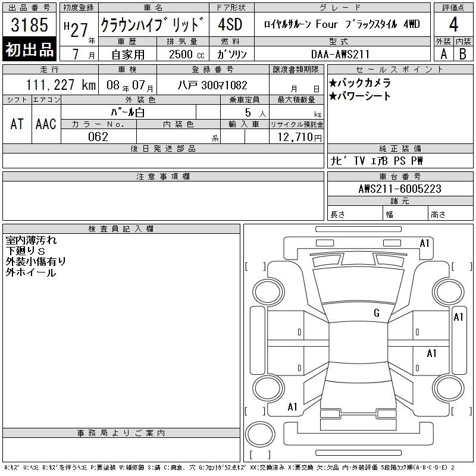
Task: Click the 事務局よりご案内 header
Action: (x=121, y=433)
